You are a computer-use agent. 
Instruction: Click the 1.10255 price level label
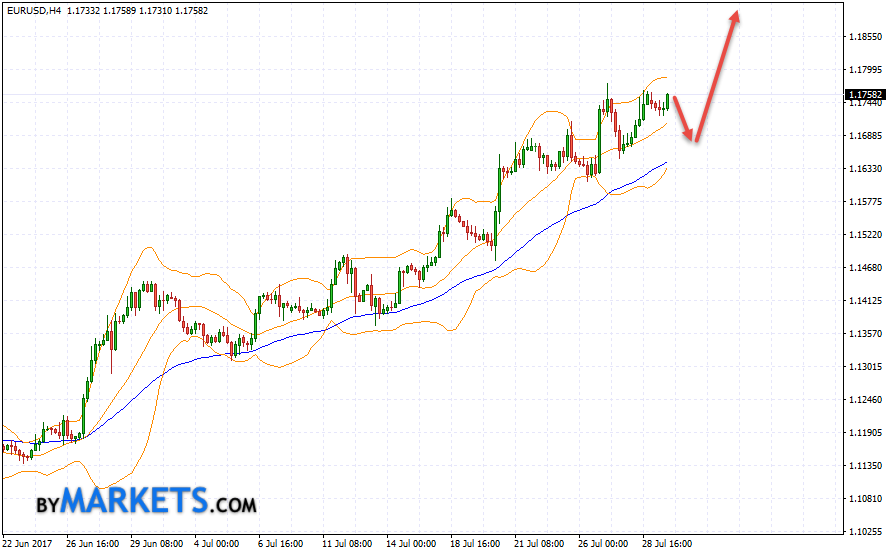click(x=863, y=531)
